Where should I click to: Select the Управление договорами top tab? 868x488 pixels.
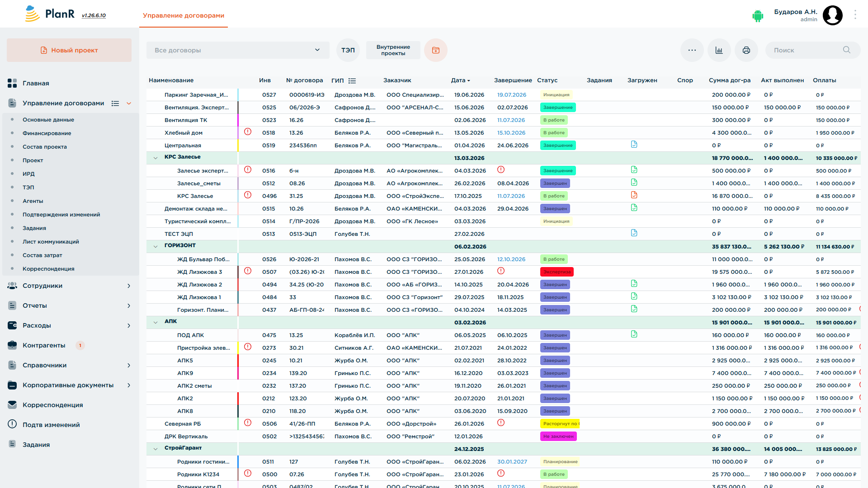coord(184,15)
